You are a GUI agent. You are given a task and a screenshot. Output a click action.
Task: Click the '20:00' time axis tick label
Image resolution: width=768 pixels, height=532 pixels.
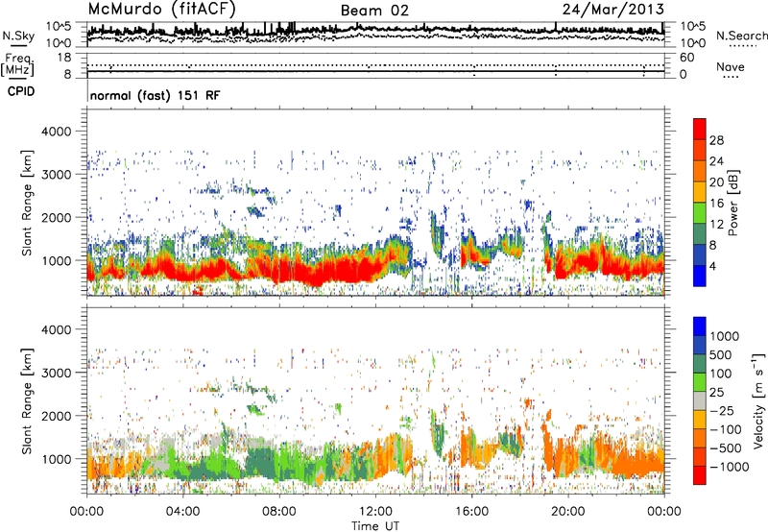567,512
